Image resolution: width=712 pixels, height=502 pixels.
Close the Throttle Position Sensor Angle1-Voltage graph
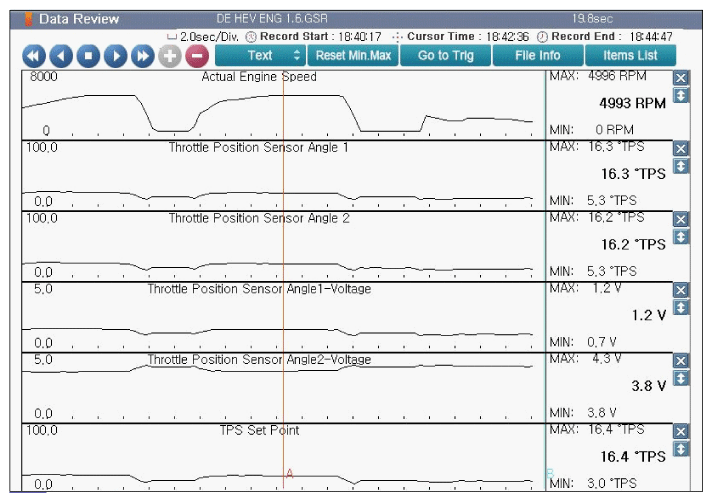681,290
